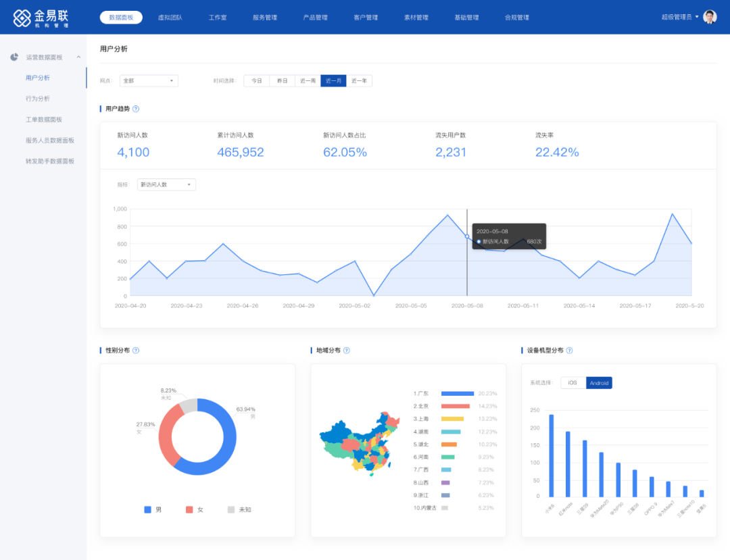Click help icon next to 性别分布
Screen dimensions: 730x560
point(136,351)
